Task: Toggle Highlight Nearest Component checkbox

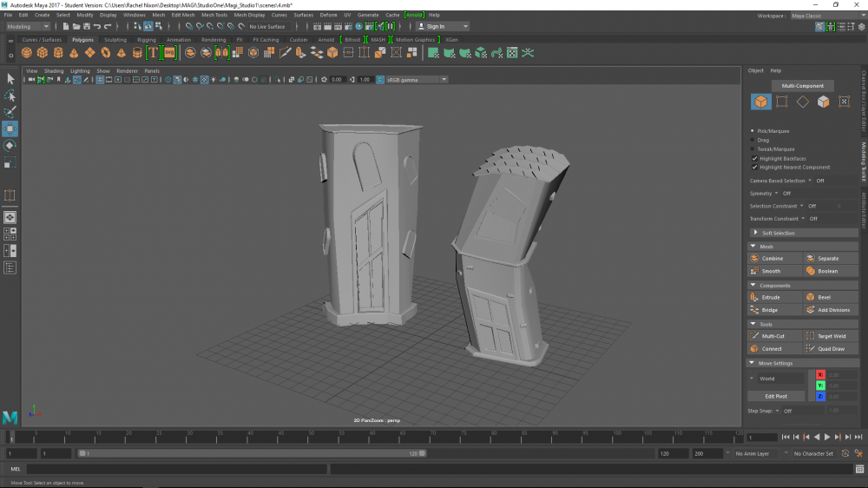Action: pos(753,168)
